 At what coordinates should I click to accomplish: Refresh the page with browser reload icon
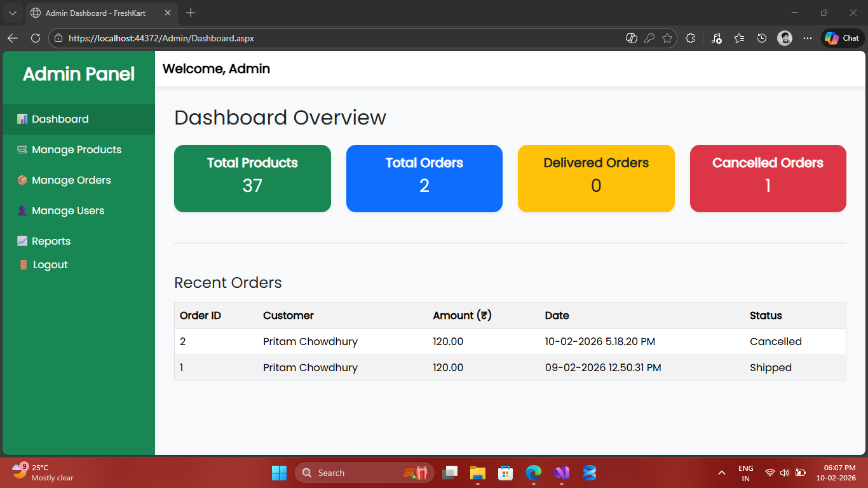(x=36, y=38)
